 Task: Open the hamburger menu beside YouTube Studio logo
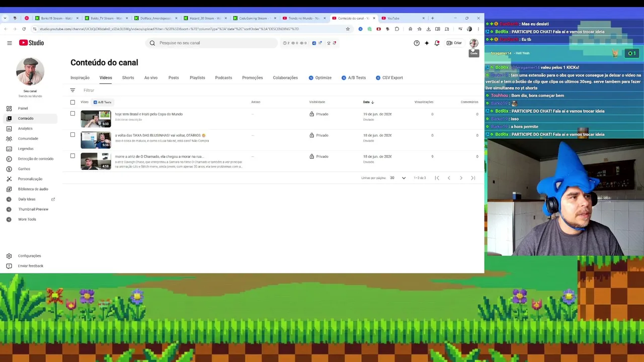coord(10,43)
